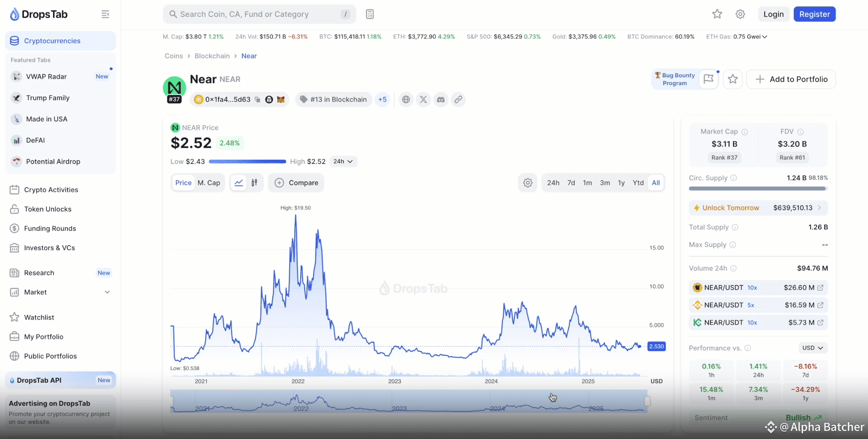Go to Blockchain breadcrumb link
Viewport: 868px width, 439px height.
point(212,56)
